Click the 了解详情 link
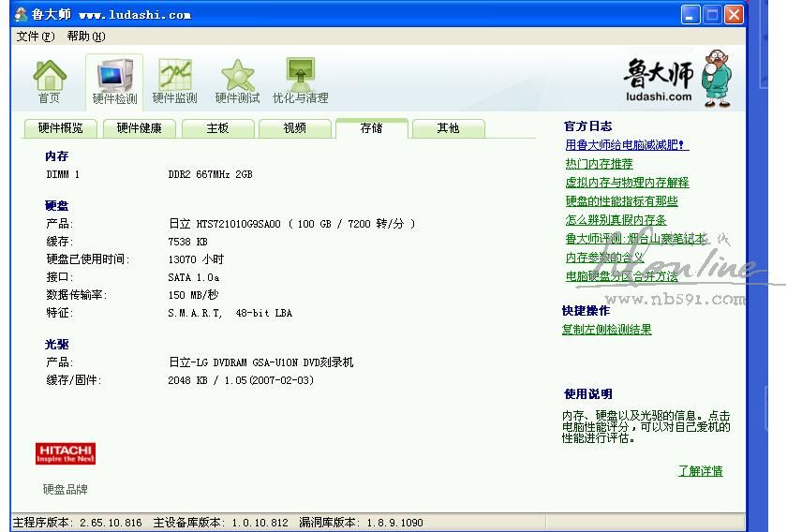Viewport: 787px width, 532px height. pyautogui.click(x=700, y=471)
